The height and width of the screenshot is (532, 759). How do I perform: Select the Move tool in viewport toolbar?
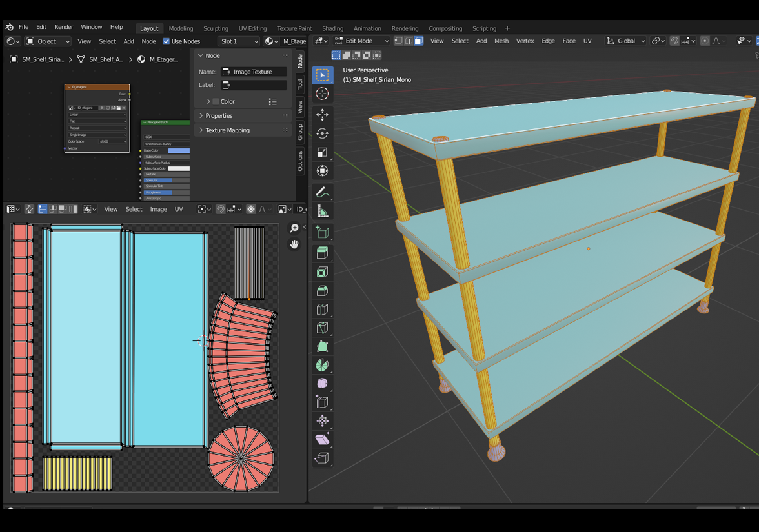[x=322, y=115]
